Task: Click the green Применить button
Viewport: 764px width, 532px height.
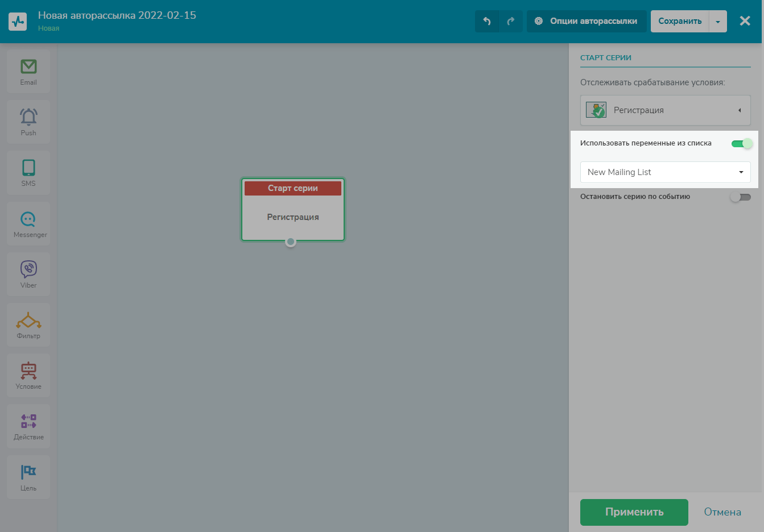Action: click(634, 512)
